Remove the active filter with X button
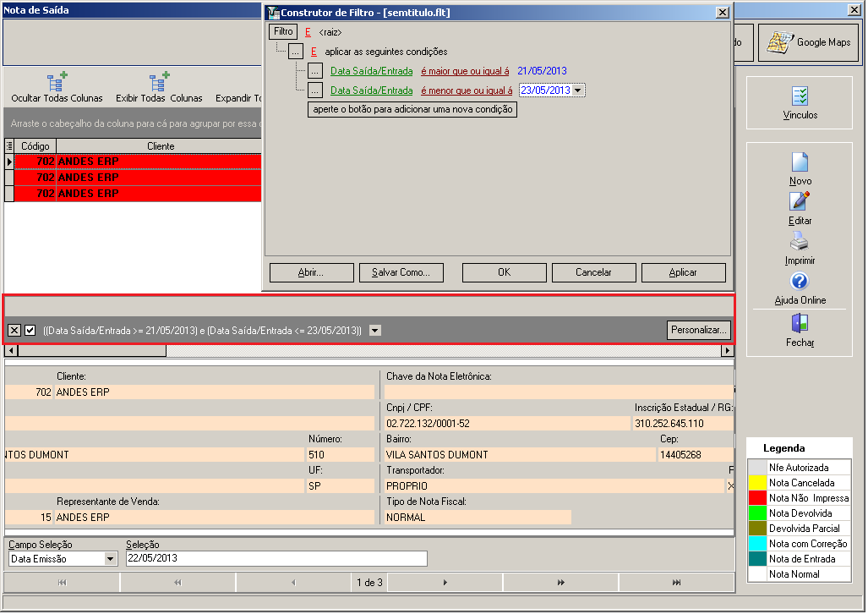 14,331
